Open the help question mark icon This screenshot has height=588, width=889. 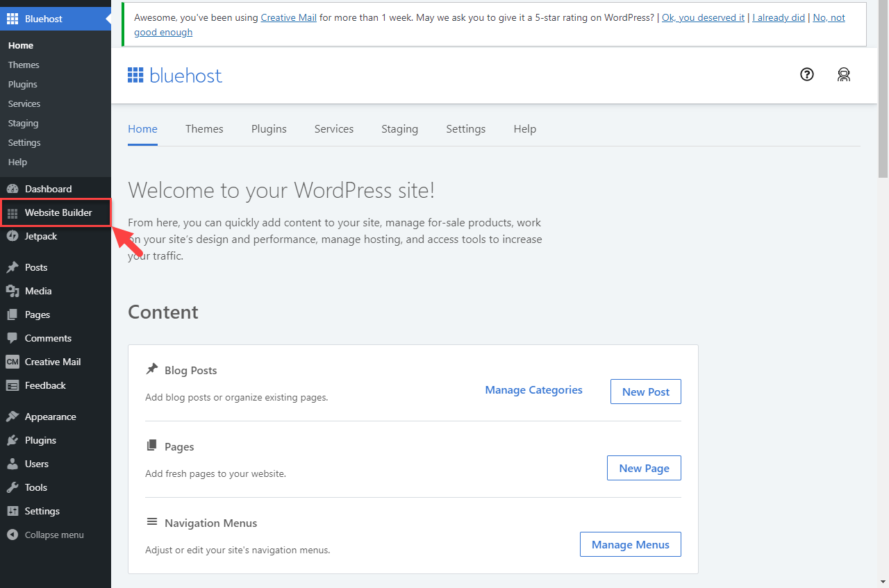pos(807,74)
